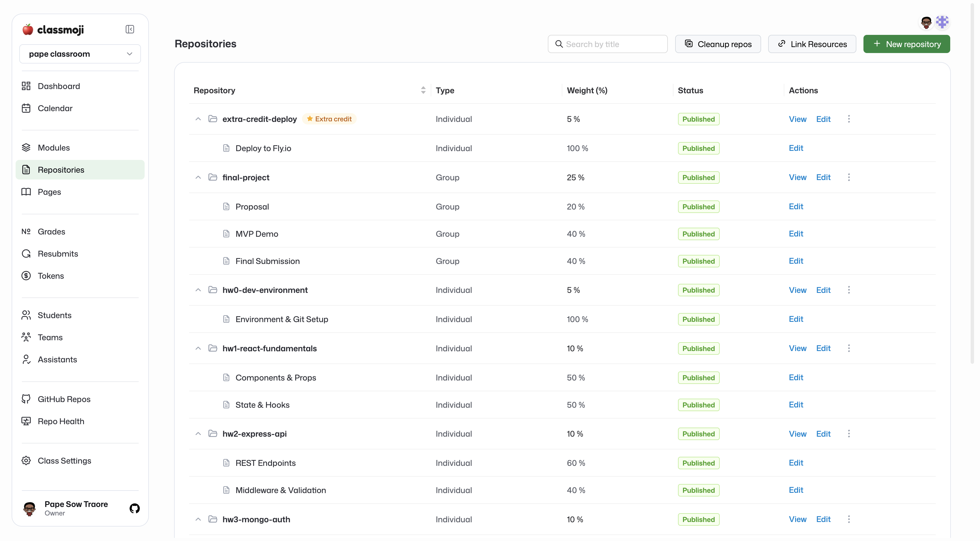Click the user avatar at top right

[x=926, y=22]
